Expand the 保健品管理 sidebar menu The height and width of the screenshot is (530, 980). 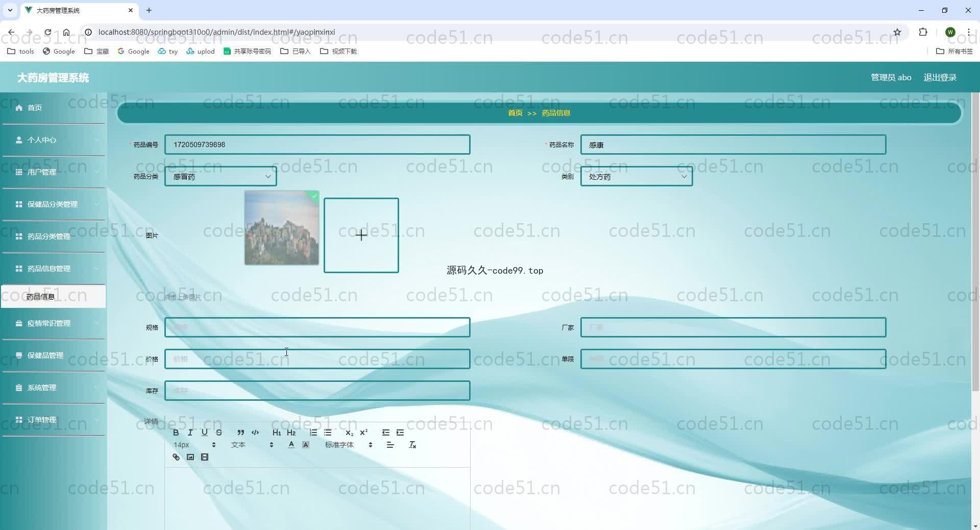click(54, 355)
